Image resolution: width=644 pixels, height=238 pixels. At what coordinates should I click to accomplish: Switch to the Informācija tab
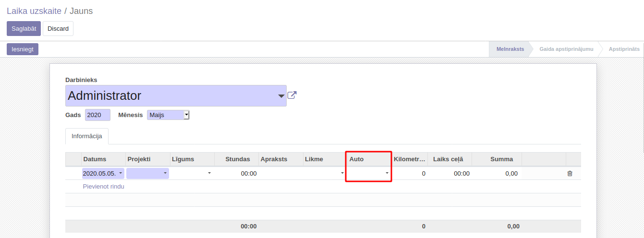pyautogui.click(x=87, y=136)
